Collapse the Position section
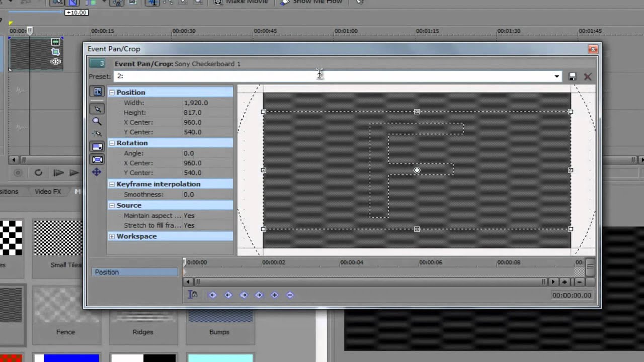The width and height of the screenshot is (644, 362). (112, 92)
